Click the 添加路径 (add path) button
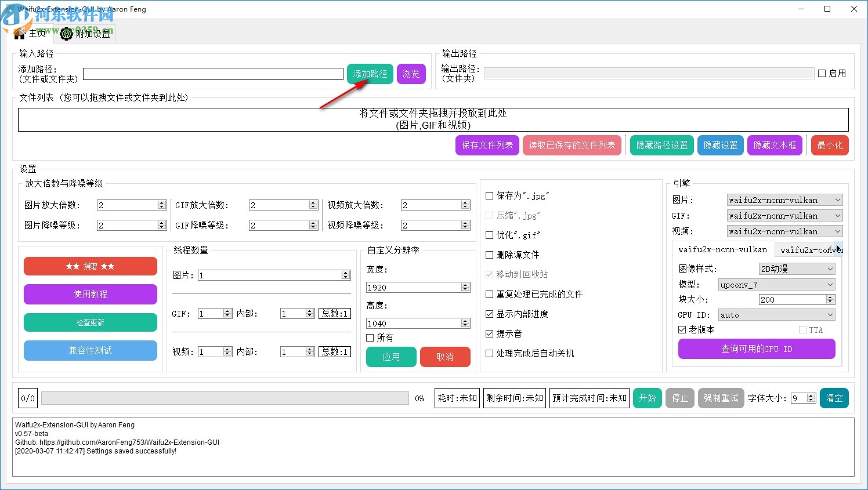 point(370,74)
